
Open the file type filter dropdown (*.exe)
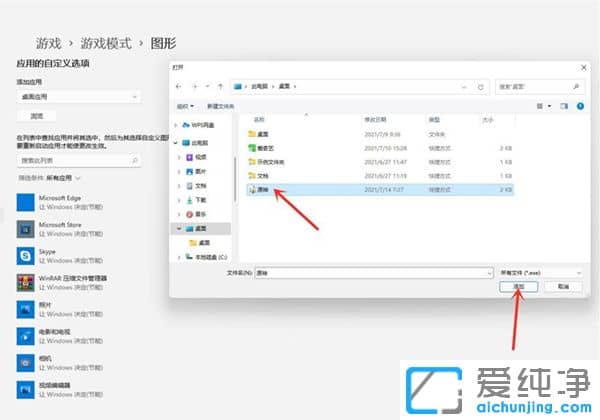click(541, 271)
